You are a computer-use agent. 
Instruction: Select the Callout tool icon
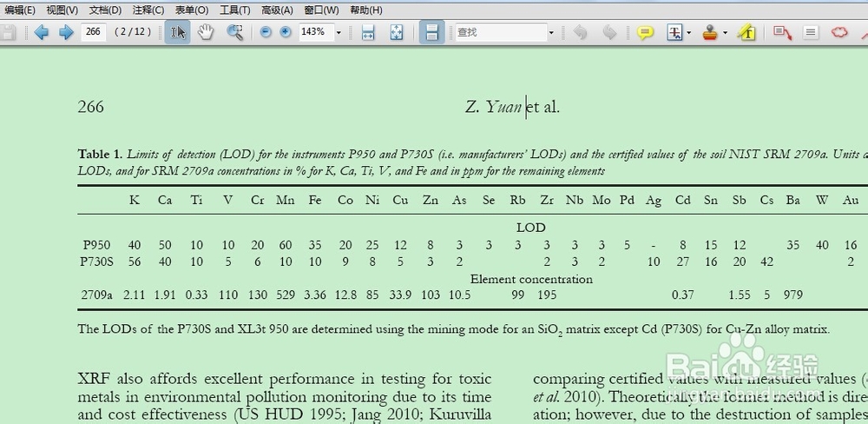click(x=783, y=33)
